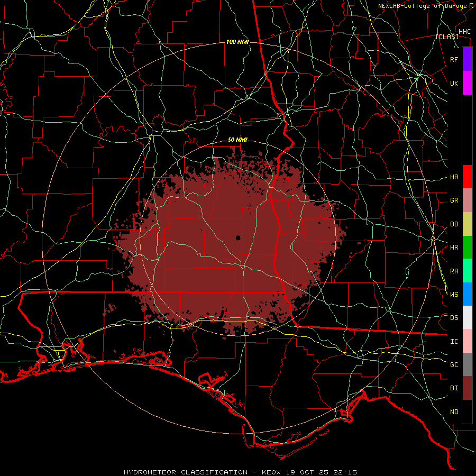
Task: Click the "GR" legend label text
Action: [x=454, y=200]
